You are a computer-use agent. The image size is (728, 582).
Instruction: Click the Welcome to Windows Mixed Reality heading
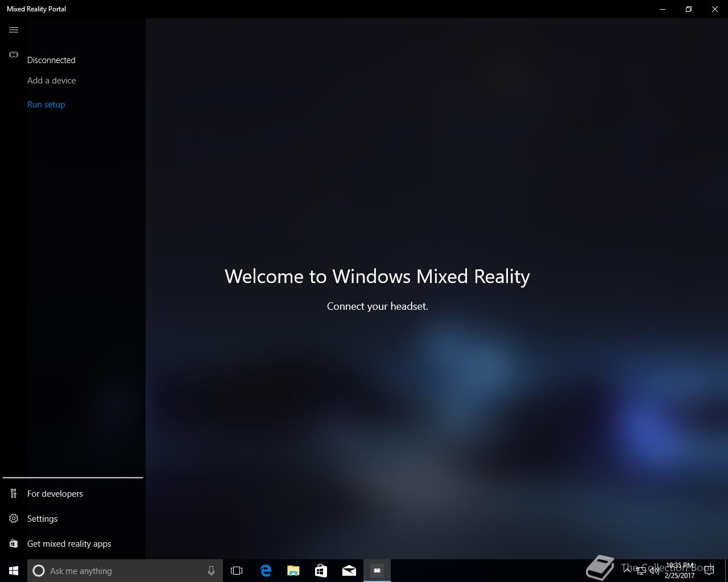click(377, 276)
